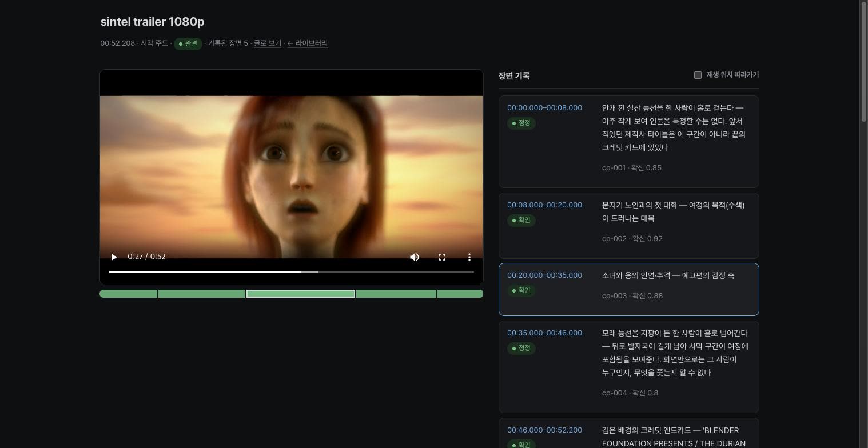Play the sintel trailer video
This screenshot has width=868, height=448.
114,257
